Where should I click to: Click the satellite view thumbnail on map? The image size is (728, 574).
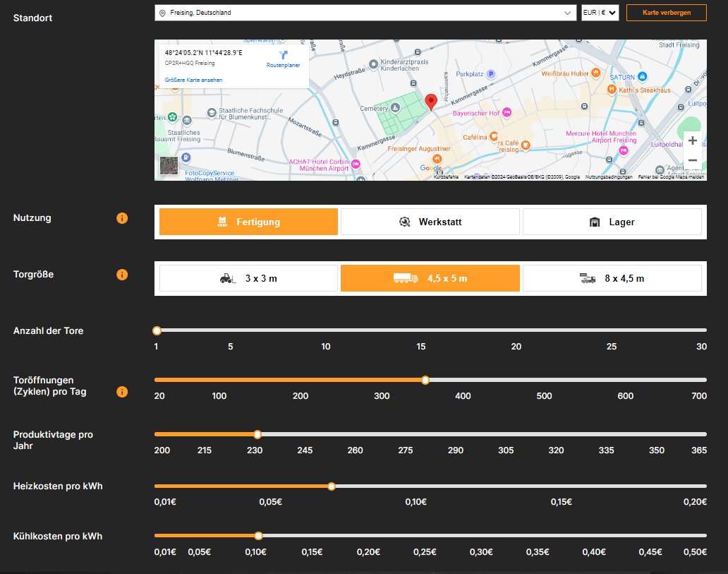pos(169,165)
